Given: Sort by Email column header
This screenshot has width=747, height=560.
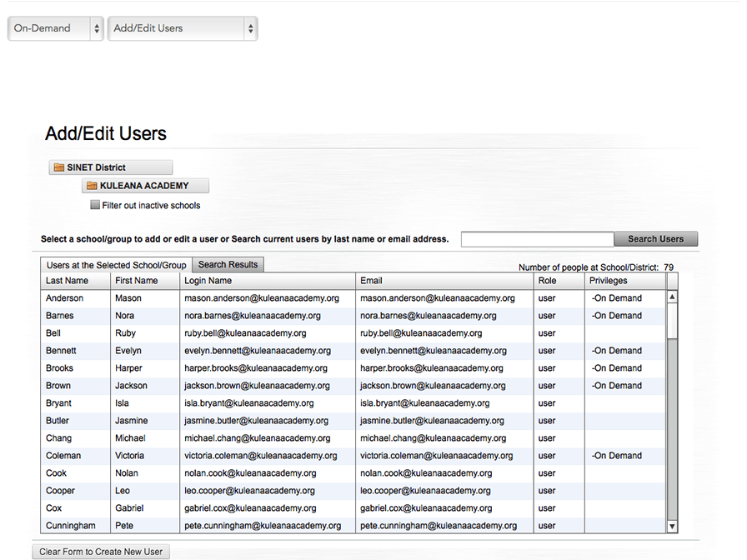Looking at the screenshot, I should tap(444, 281).
